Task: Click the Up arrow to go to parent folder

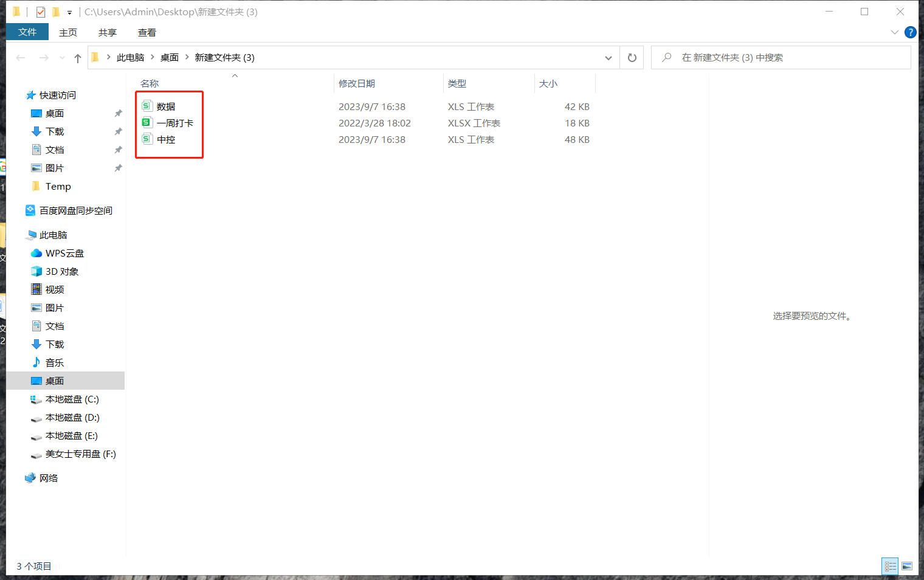Action: click(77, 57)
